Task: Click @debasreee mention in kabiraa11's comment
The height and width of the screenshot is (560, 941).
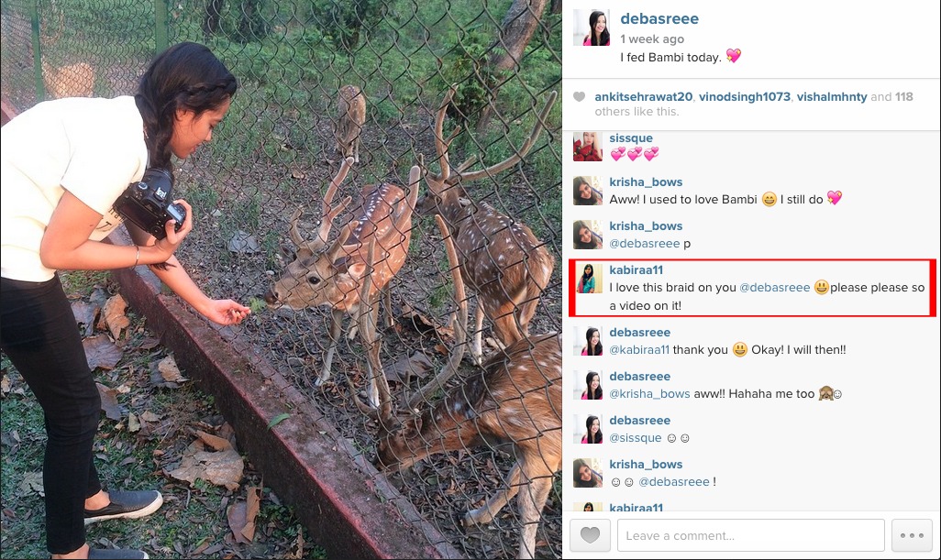Action: coord(774,288)
